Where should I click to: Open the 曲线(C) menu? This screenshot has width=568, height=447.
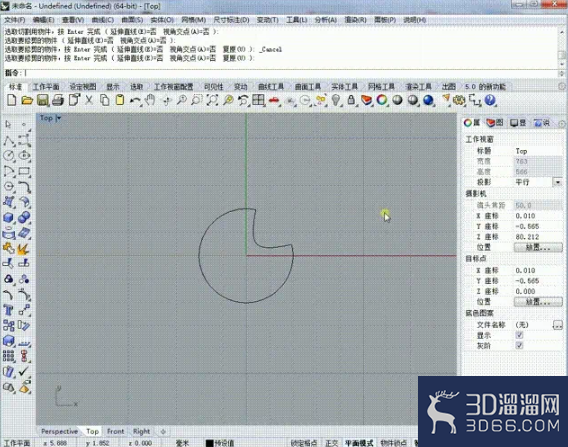click(103, 20)
